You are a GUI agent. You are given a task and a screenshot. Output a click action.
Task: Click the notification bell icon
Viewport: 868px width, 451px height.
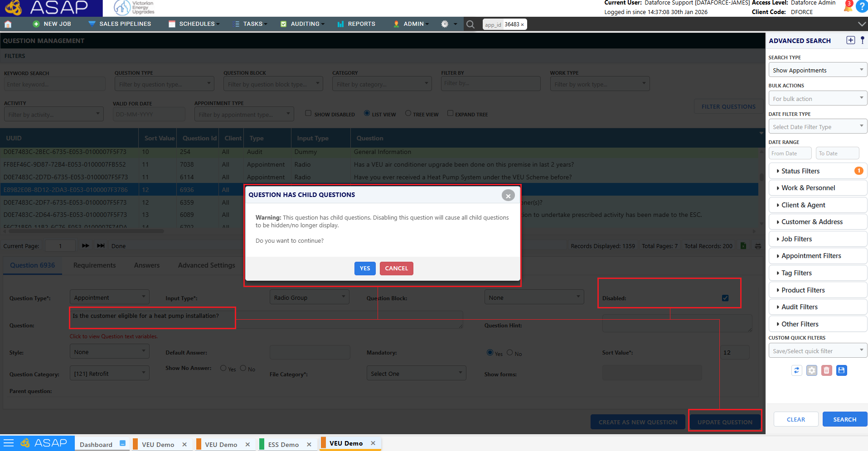(x=848, y=6)
